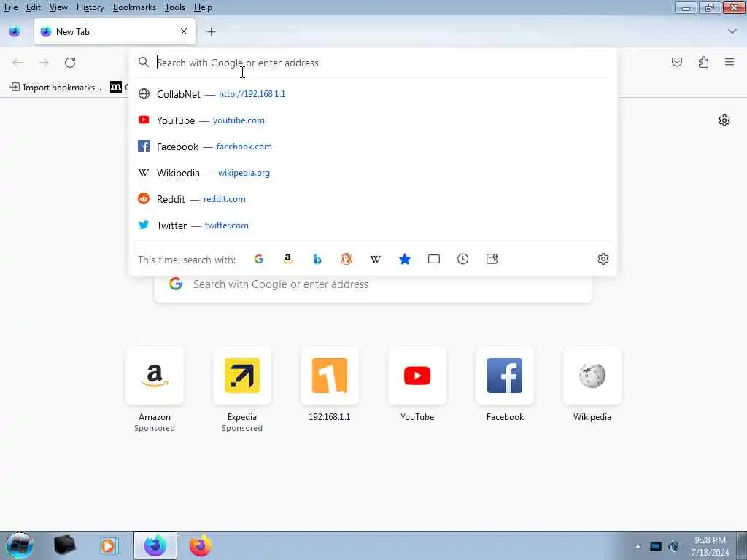747x560 pixels.
Task: Click the Firefox View pinned icon
Action: click(x=15, y=32)
